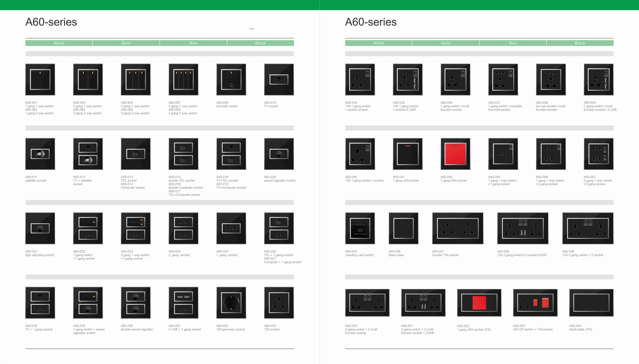This screenshot has width=639, height=364.
Task: Select the A60-007 four gang switch image
Action: click(183, 79)
